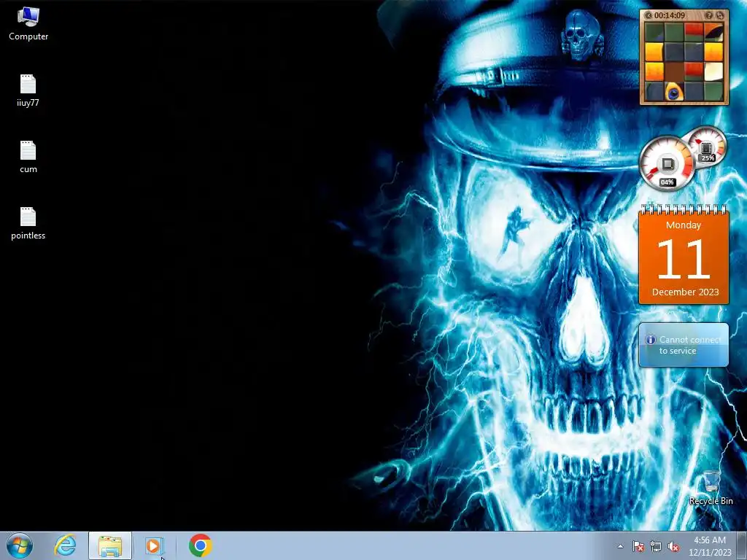This screenshot has height=560, width=747.
Task: Click the Show desktop strip
Action: coord(742,545)
